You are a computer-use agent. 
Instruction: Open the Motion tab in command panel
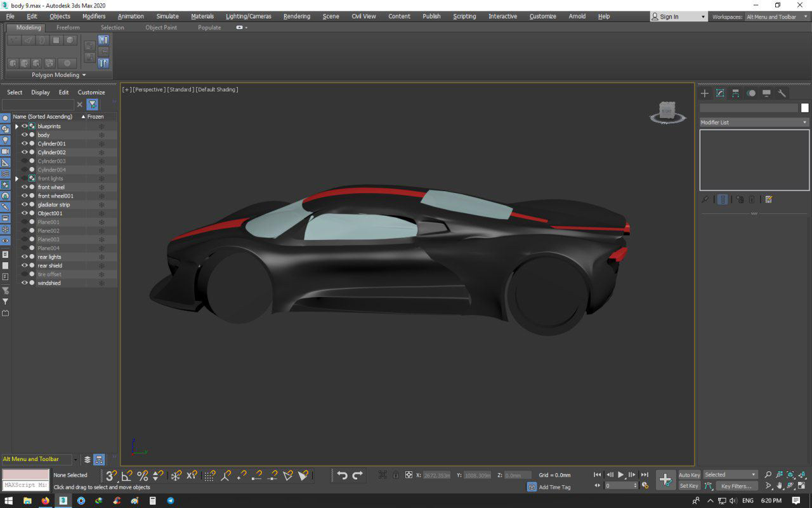[751, 93]
